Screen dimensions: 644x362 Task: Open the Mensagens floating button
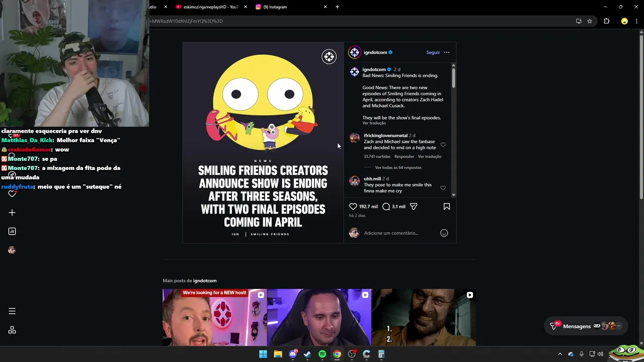coord(586,326)
